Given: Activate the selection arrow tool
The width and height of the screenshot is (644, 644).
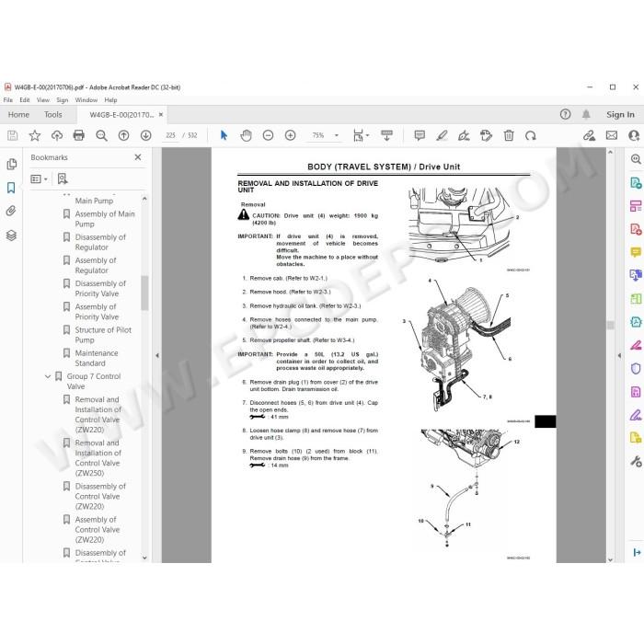Looking at the screenshot, I should (x=224, y=135).
